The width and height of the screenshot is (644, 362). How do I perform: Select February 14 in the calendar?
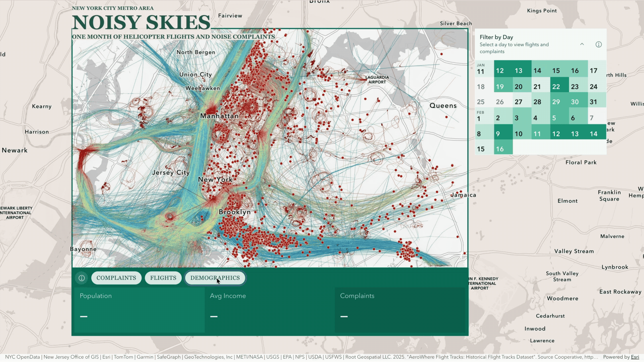[597, 132]
